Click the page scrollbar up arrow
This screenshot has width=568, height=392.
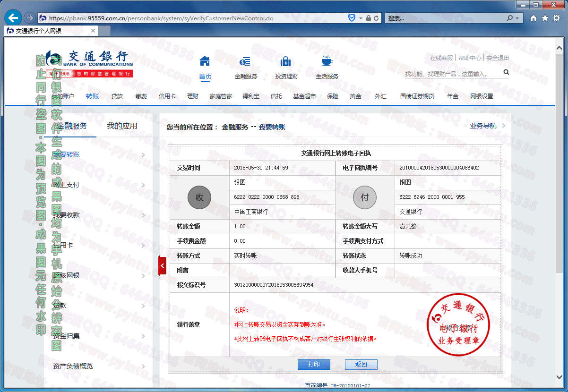[559, 48]
